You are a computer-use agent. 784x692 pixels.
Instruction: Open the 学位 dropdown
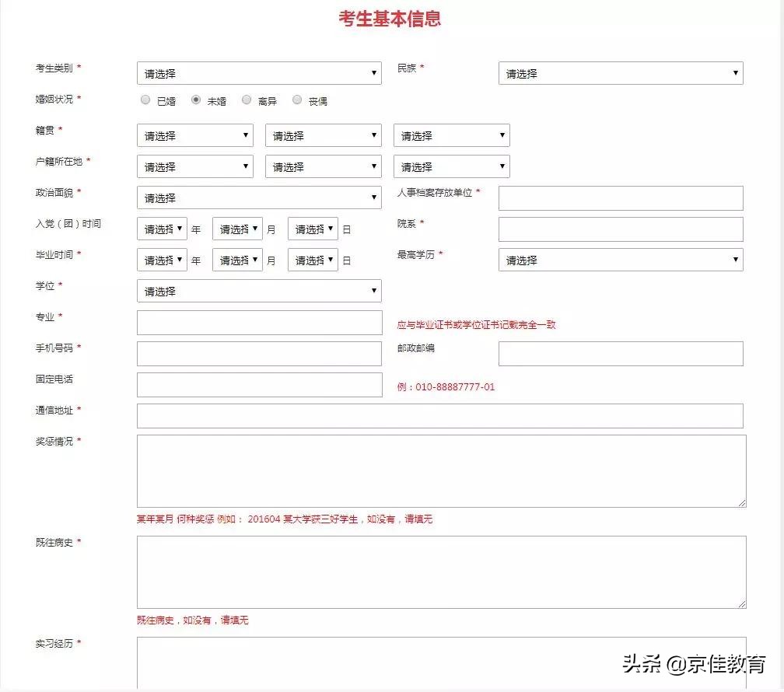tap(259, 290)
